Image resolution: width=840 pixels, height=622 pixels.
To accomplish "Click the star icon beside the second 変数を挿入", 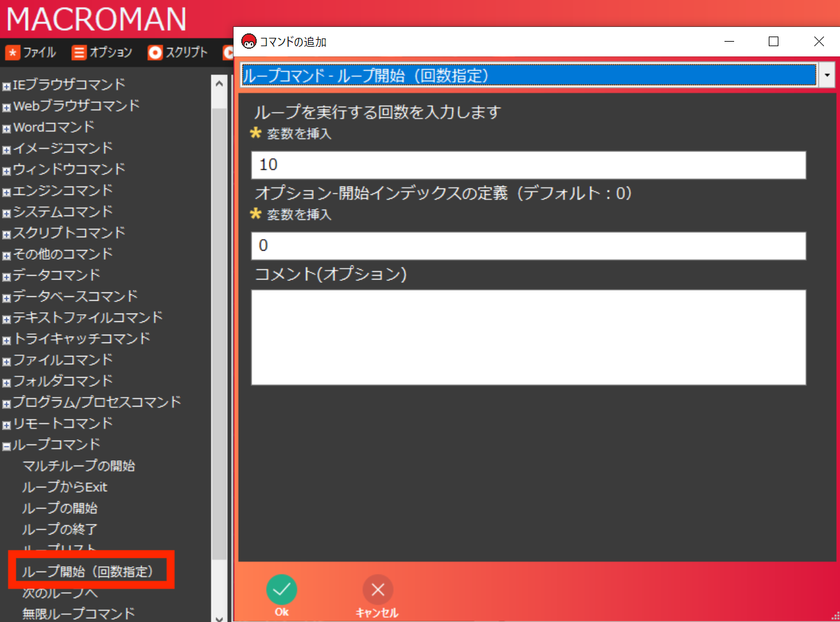I will click(x=256, y=214).
